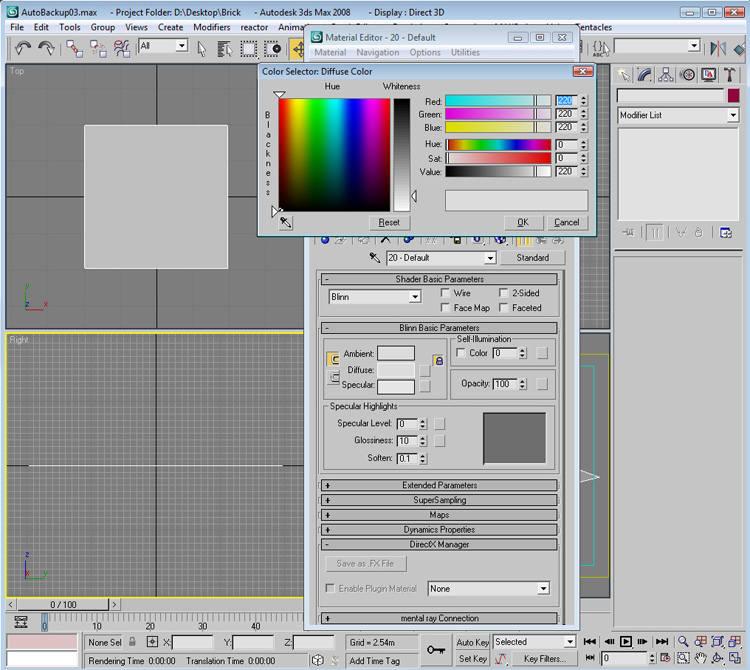Open the Utilities hammer panel tab

click(x=731, y=75)
